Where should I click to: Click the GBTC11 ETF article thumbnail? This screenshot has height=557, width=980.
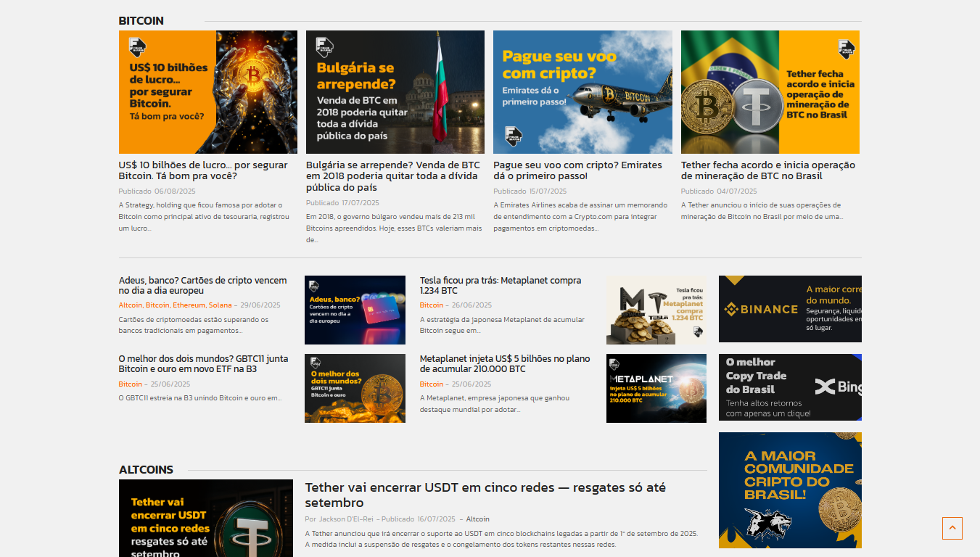[355, 388]
